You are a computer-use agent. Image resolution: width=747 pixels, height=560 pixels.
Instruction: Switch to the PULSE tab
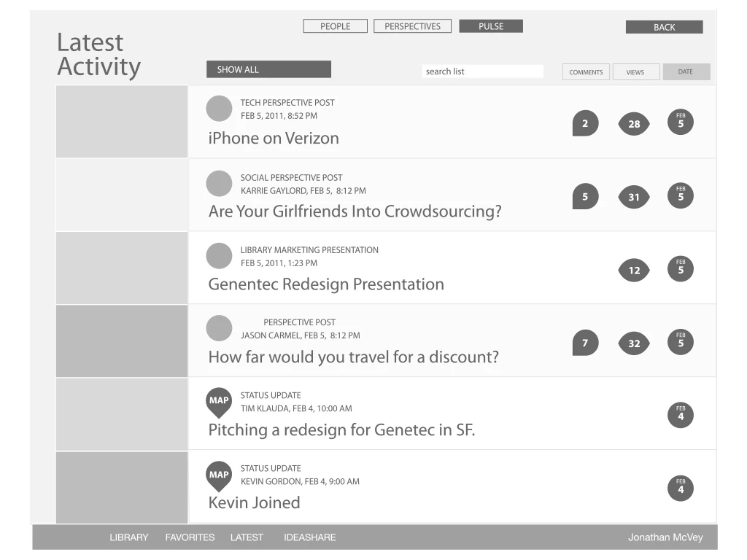(490, 26)
